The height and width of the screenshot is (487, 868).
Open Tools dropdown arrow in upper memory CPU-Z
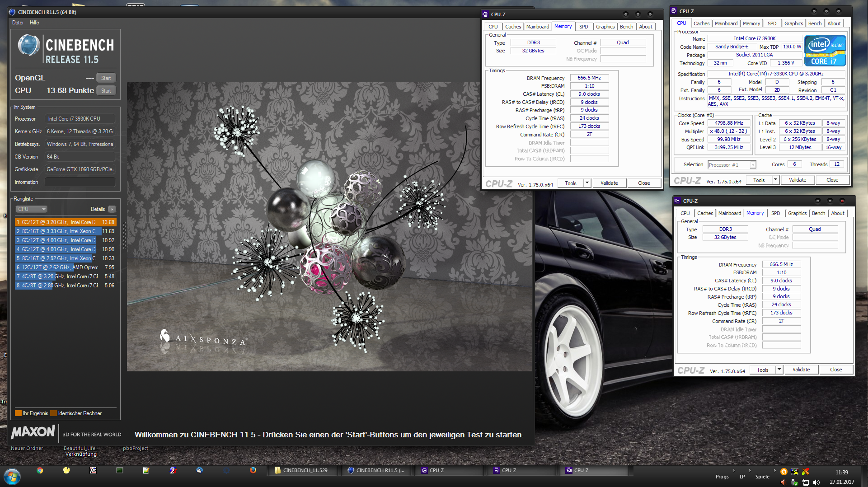[x=587, y=183]
